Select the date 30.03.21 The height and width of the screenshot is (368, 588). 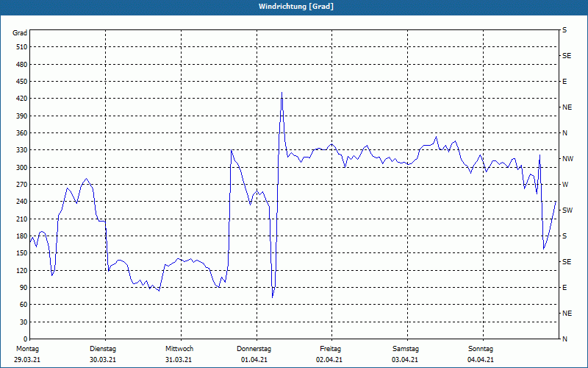tap(103, 360)
